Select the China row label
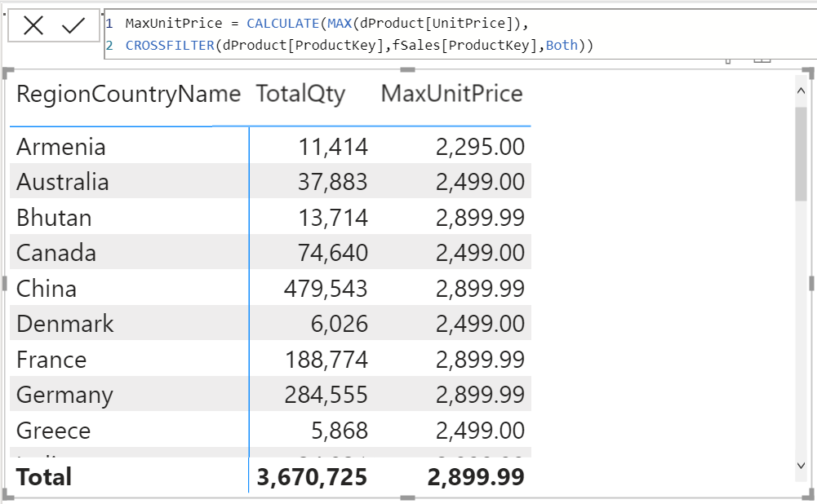 click(47, 289)
